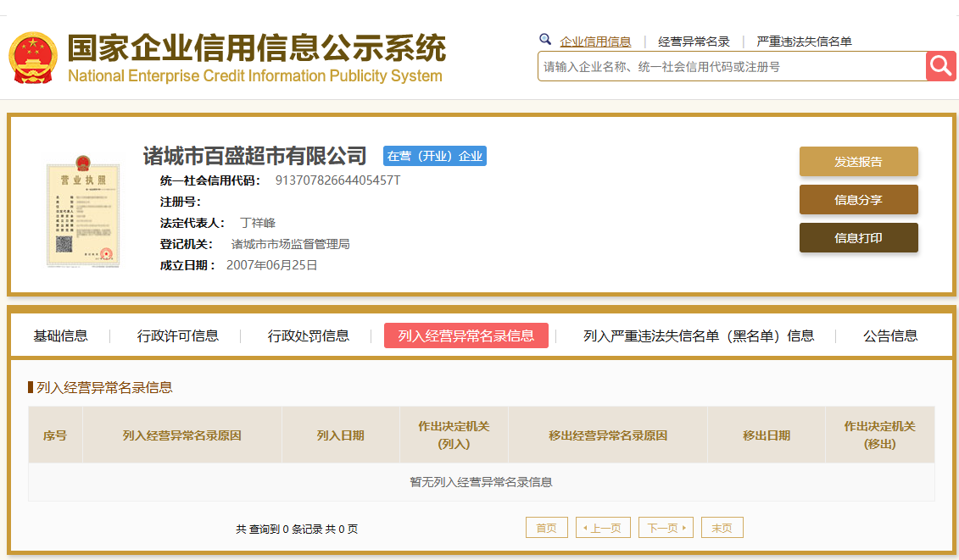The image size is (959, 560).
Task: Click the 暂无列入经营异常名录信息 empty row text
Action: tap(482, 482)
